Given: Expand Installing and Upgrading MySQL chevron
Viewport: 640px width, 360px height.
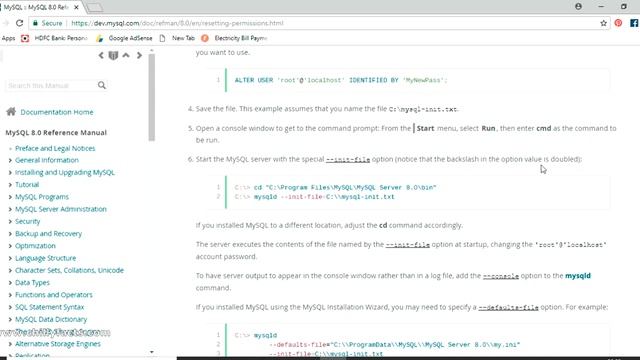Looking at the screenshot, I should [x=10, y=173].
